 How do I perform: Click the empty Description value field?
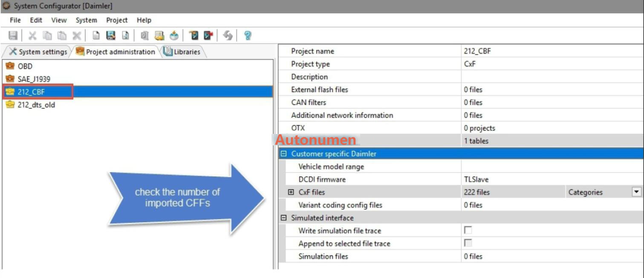tap(552, 77)
